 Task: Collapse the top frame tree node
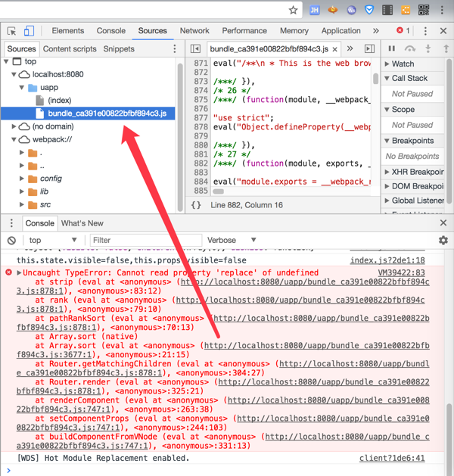[x=6, y=61]
